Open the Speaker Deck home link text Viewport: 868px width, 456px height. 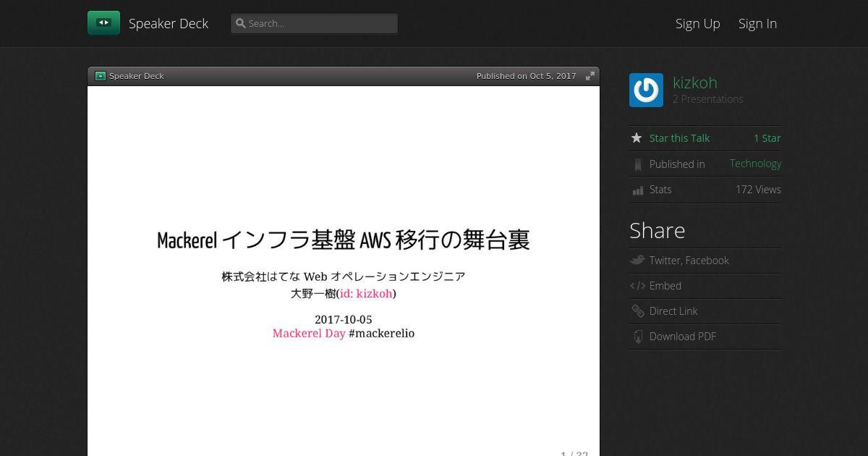pyautogui.click(x=169, y=23)
